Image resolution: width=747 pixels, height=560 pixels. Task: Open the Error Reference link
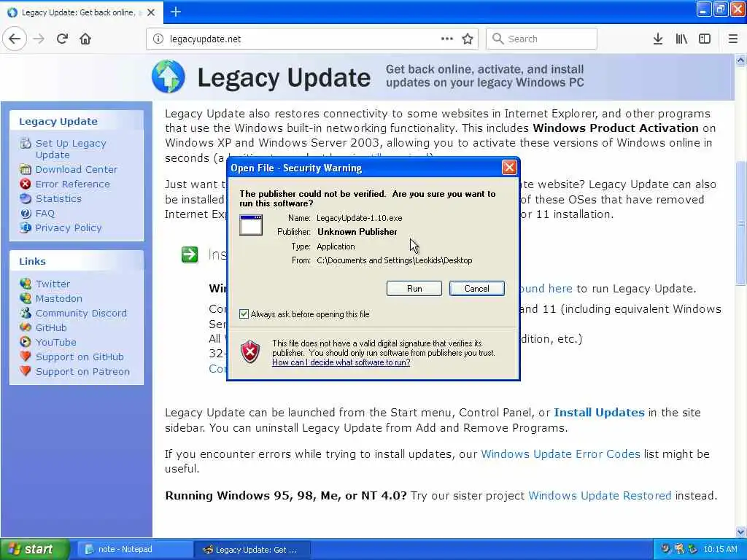click(x=72, y=184)
